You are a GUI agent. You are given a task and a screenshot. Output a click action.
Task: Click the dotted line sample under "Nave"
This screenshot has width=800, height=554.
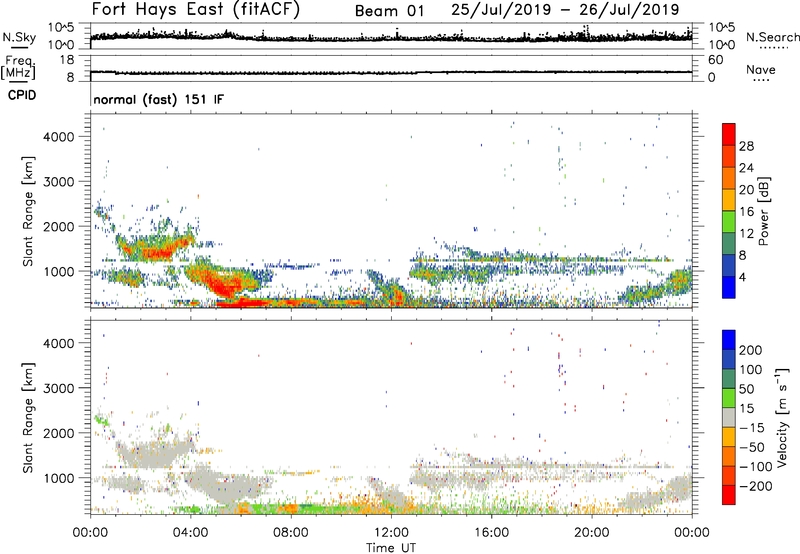761,80
